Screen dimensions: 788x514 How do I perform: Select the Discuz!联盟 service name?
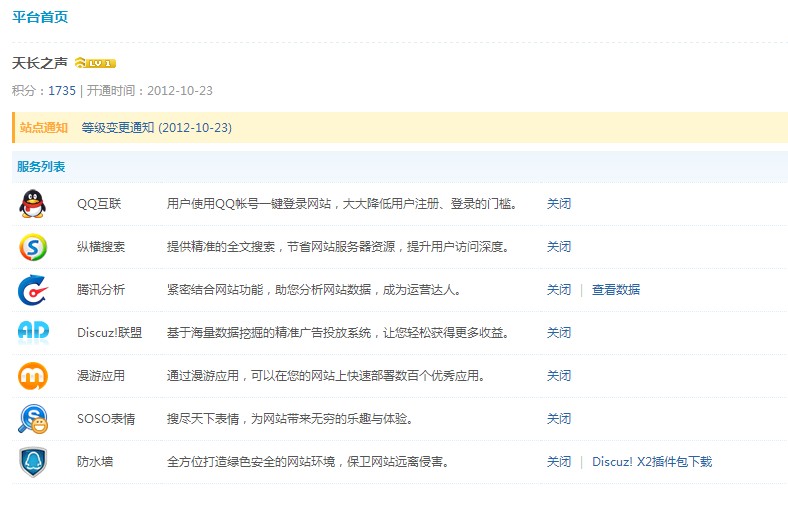point(110,333)
